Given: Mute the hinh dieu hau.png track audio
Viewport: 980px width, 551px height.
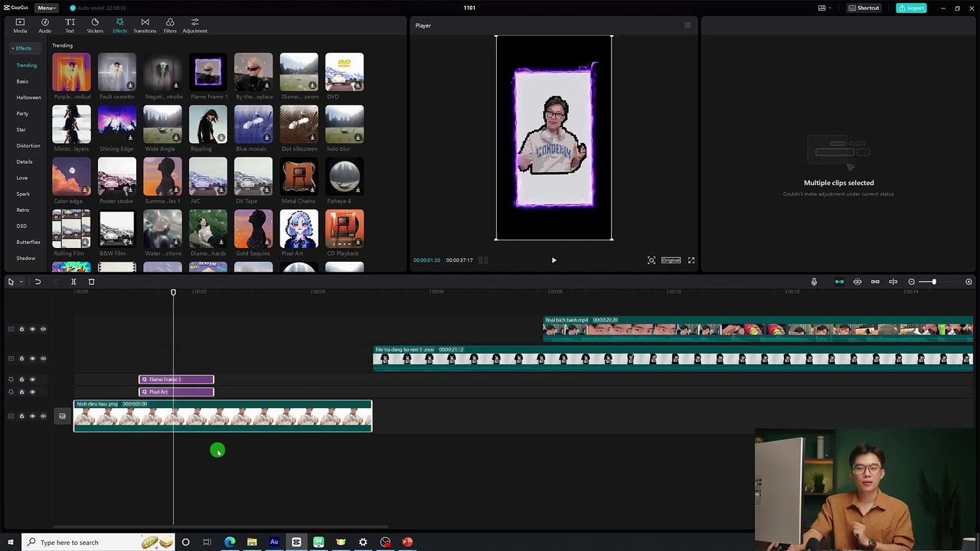Looking at the screenshot, I should click(x=43, y=416).
